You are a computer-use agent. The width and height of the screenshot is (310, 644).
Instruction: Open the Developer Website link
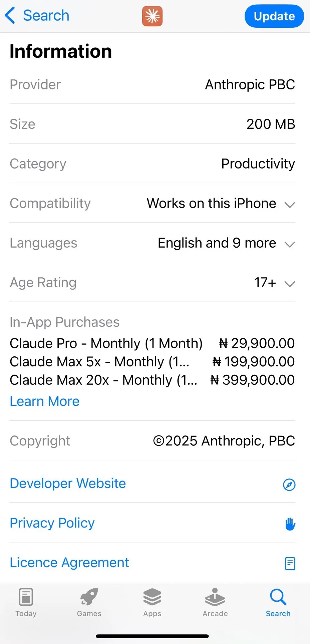tap(68, 483)
